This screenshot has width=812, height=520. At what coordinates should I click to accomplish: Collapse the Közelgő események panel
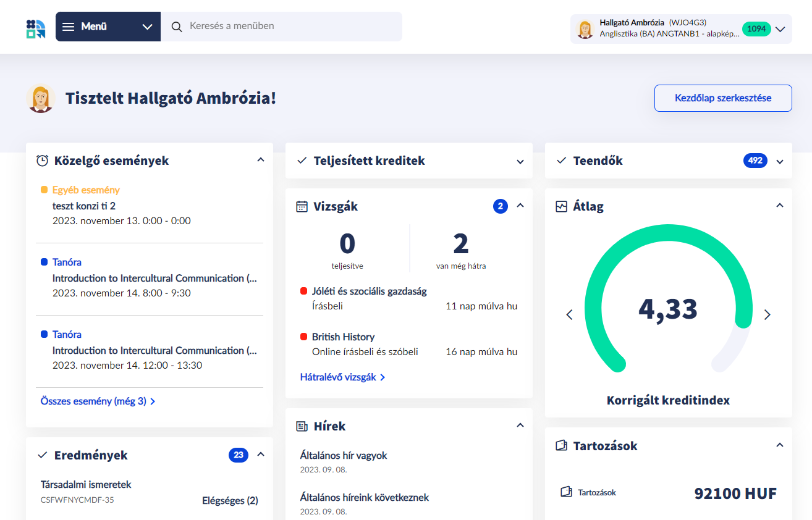[x=260, y=160]
